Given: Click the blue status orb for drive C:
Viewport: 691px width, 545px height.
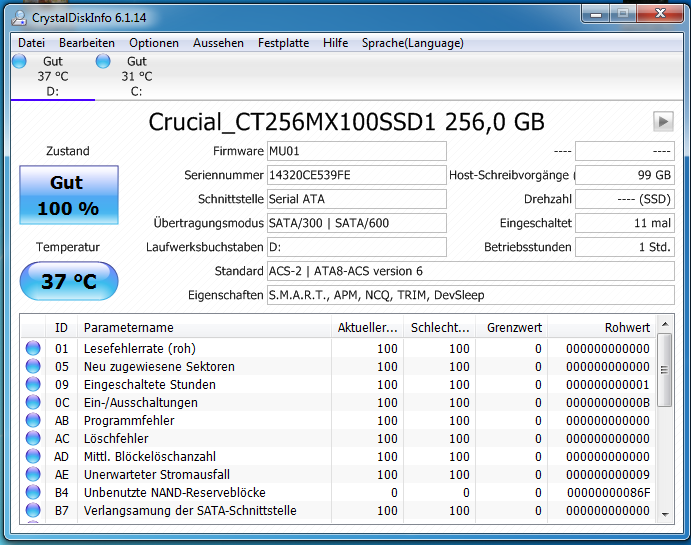Looking at the screenshot, I should (x=103, y=61).
